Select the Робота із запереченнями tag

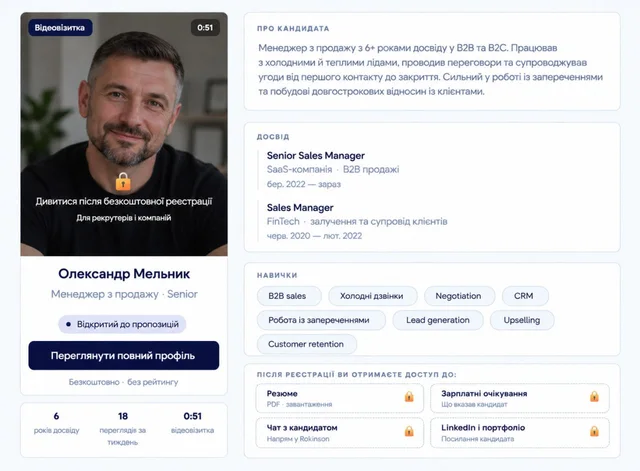coord(321,320)
